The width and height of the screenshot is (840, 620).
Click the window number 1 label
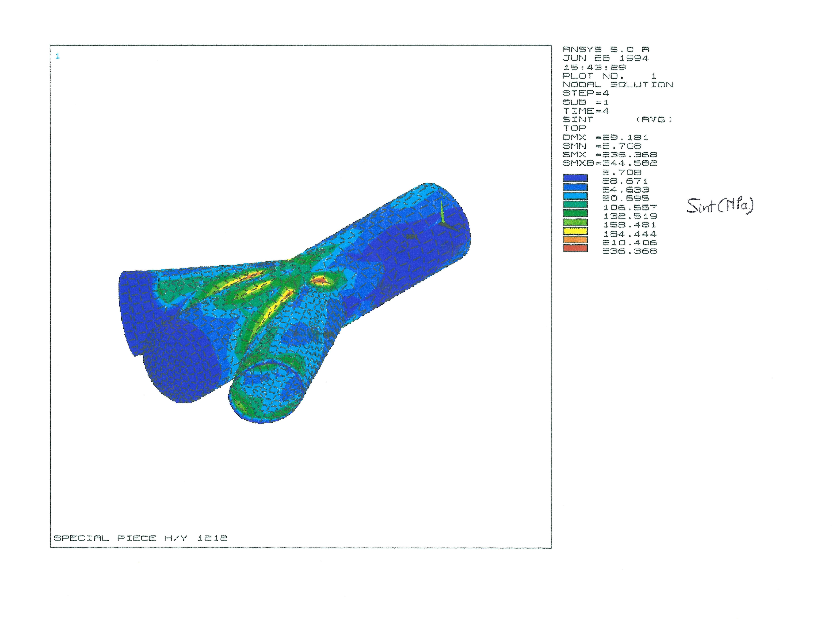pos(58,56)
